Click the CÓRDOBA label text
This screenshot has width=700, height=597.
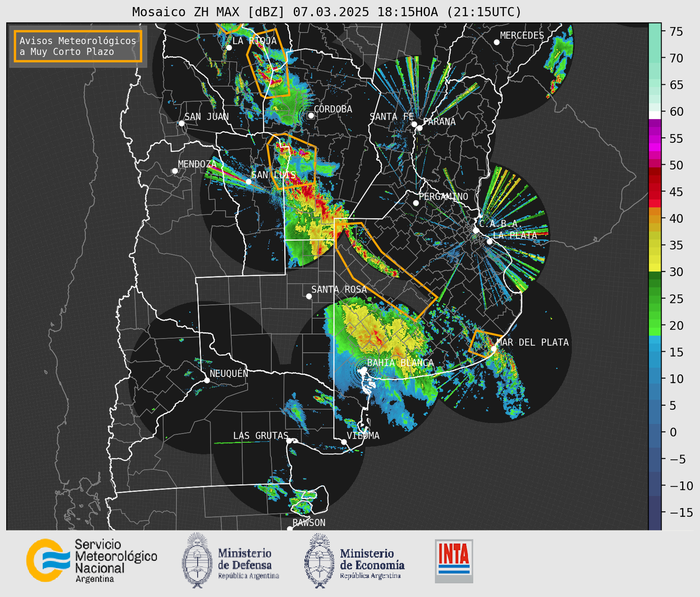333,109
